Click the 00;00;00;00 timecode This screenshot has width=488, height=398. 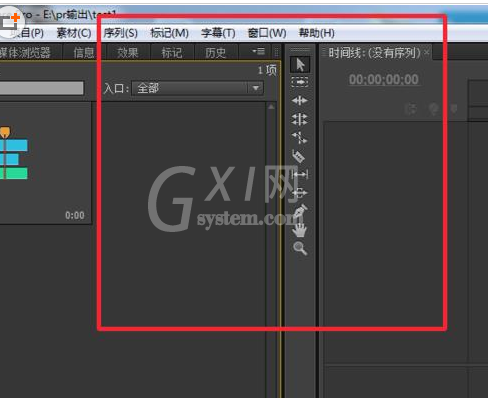(x=384, y=80)
